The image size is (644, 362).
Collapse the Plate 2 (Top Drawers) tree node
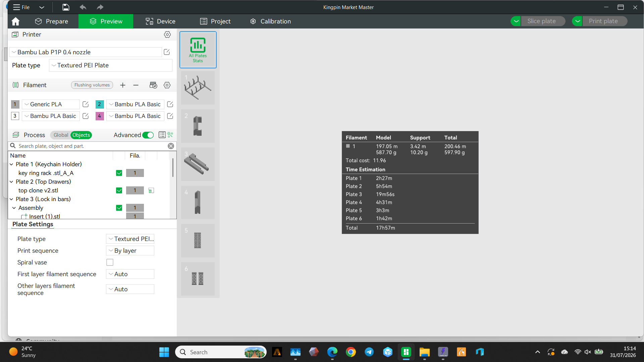pos(11,182)
